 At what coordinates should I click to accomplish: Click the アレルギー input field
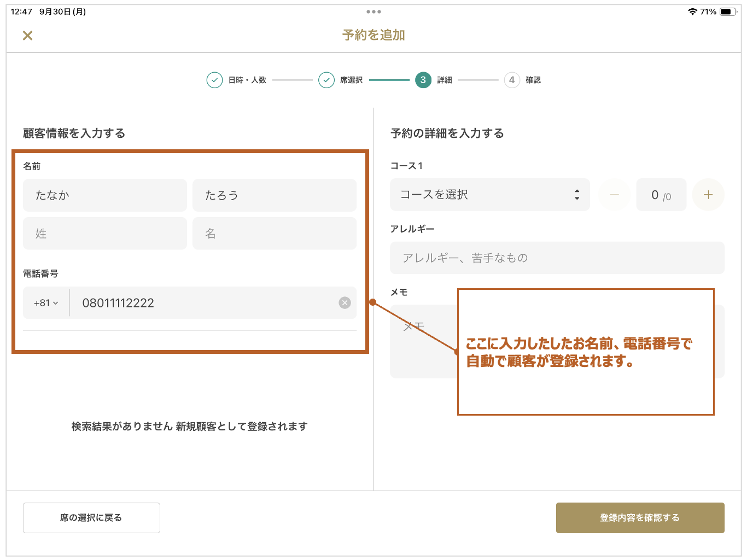(557, 258)
